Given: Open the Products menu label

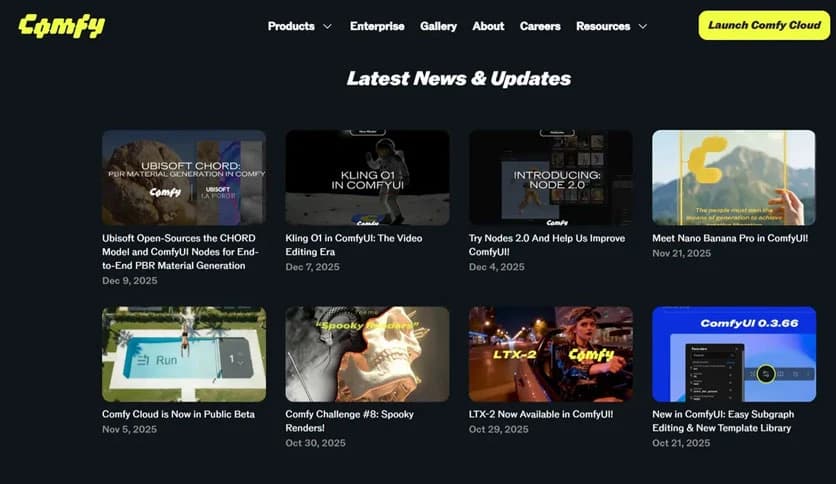Looking at the screenshot, I should (x=291, y=26).
